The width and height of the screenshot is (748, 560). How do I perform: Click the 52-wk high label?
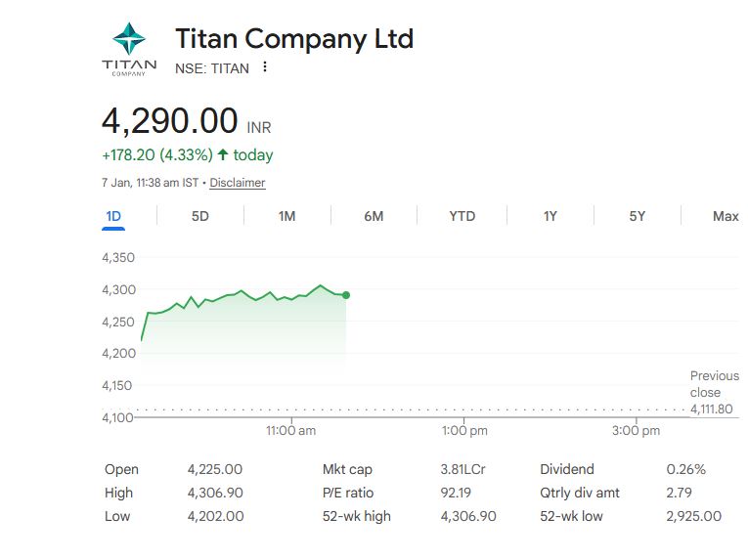point(356,516)
